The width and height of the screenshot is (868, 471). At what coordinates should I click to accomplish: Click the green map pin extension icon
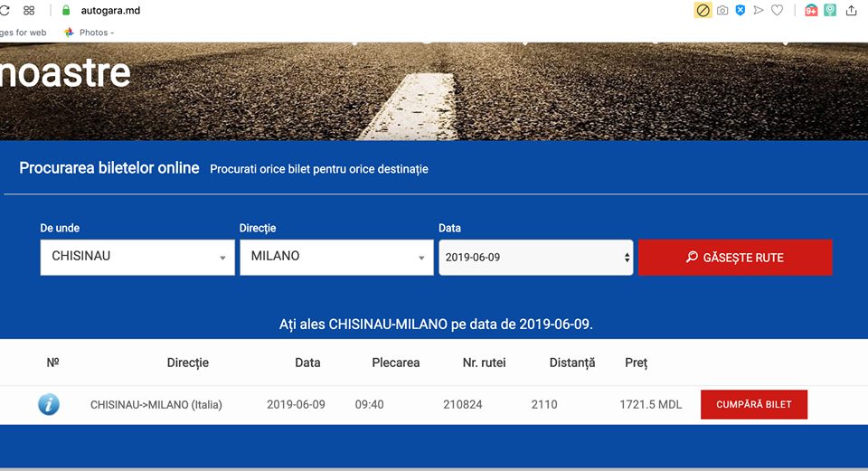pyautogui.click(x=830, y=10)
